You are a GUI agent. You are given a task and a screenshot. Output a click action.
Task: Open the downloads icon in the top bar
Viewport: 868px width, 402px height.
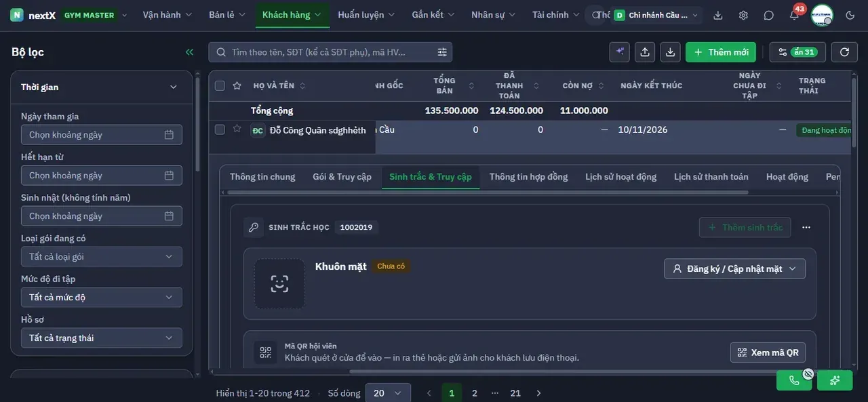pos(718,15)
